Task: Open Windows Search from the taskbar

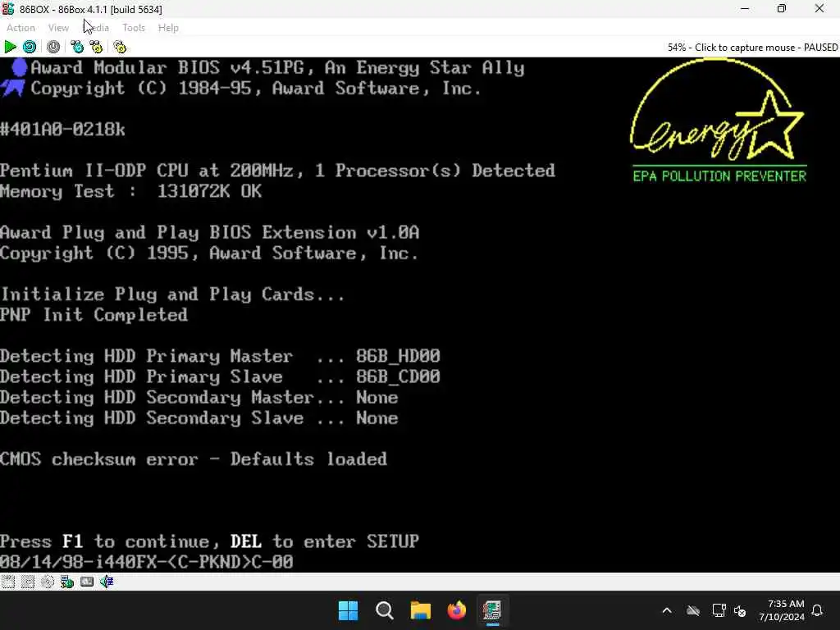Action: coord(384,610)
